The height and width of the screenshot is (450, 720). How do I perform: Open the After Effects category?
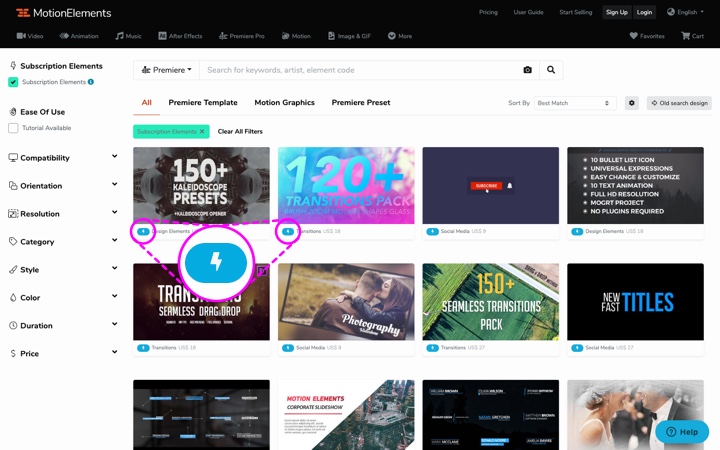click(x=180, y=36)
